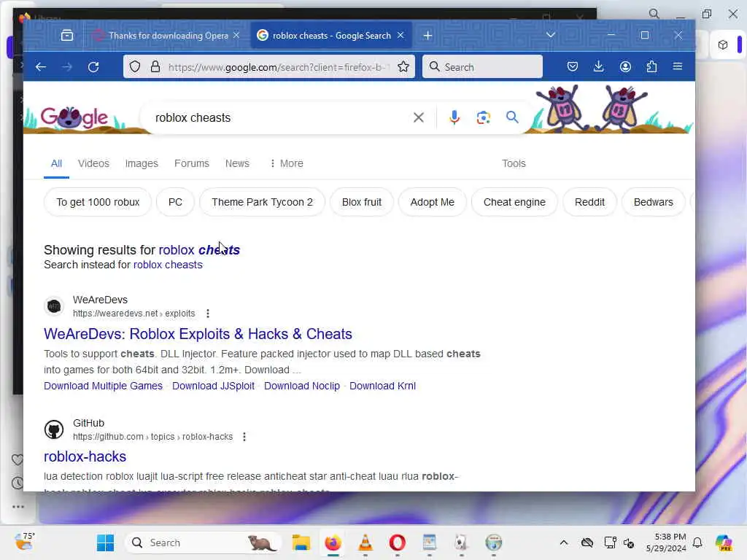The image size is (747, 560).
Task: Open the Download Noclip sitelink
Action: (301, 386)
